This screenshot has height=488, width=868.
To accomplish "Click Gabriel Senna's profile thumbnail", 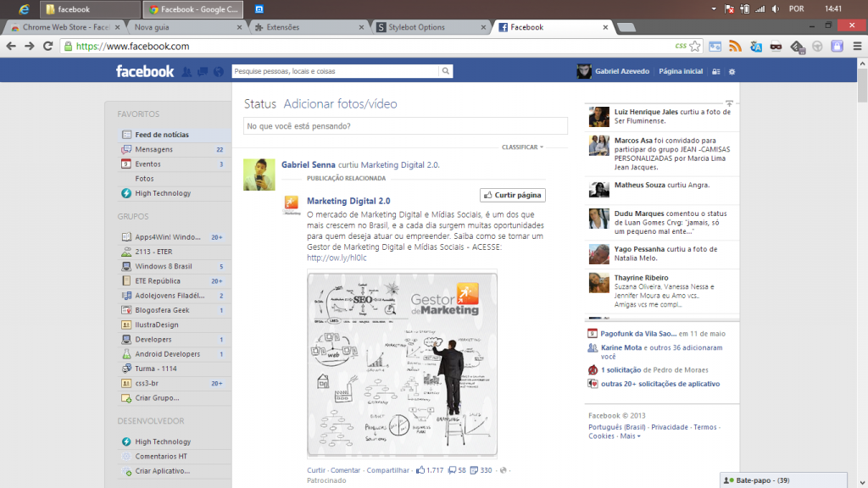I will pos(259,175).
